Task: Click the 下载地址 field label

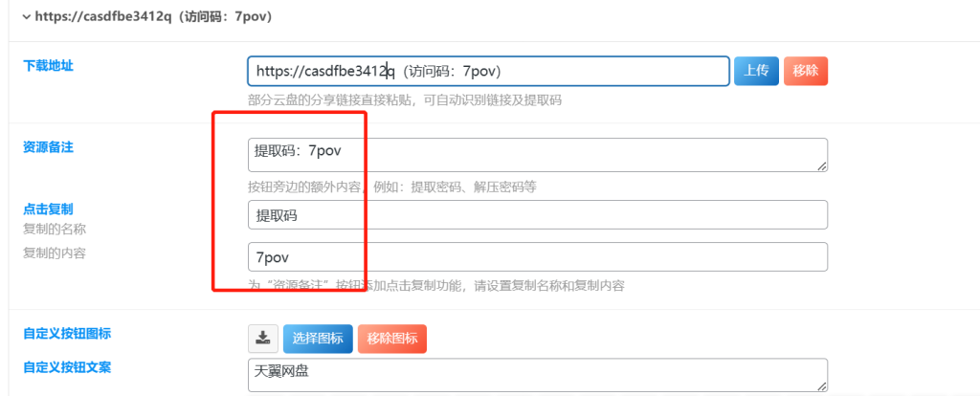Action: coord(48,66)
